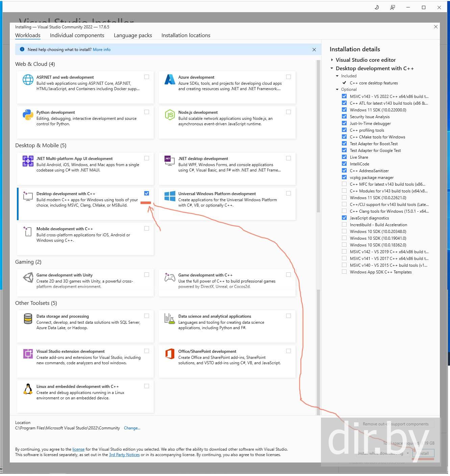Click the Desktop development with C++ icon
450x476 pixels.
[x=28, y=196]
